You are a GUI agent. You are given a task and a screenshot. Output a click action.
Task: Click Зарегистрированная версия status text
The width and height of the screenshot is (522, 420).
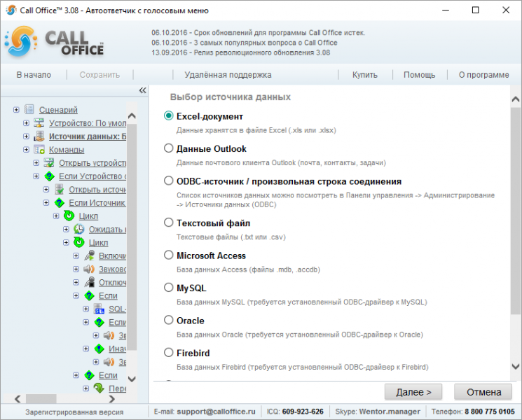74,412
